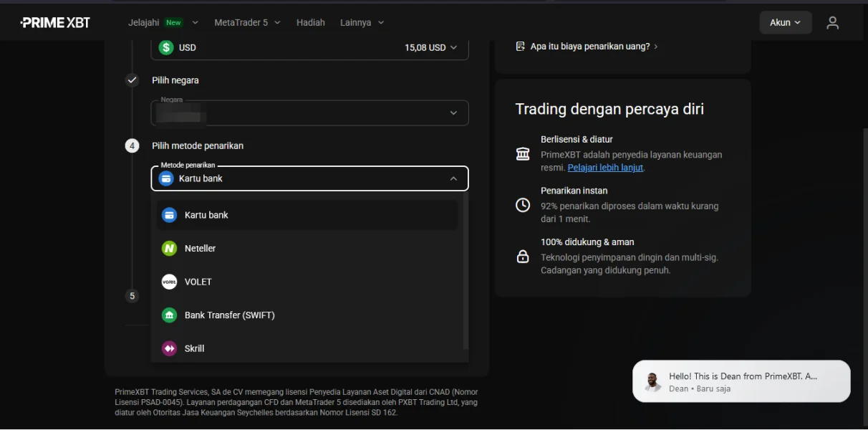Click the Skrill logo icon
This screenshot has width=868, height=430.
(x=169, y=348)
